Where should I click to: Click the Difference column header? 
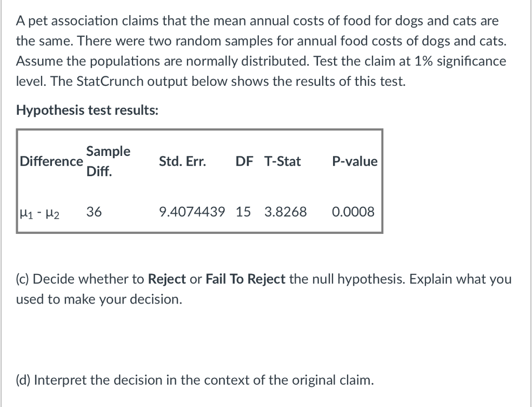point(51,161)
